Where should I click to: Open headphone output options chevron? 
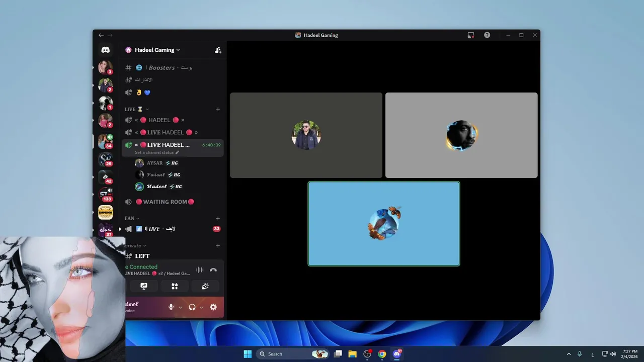point(201,307)
